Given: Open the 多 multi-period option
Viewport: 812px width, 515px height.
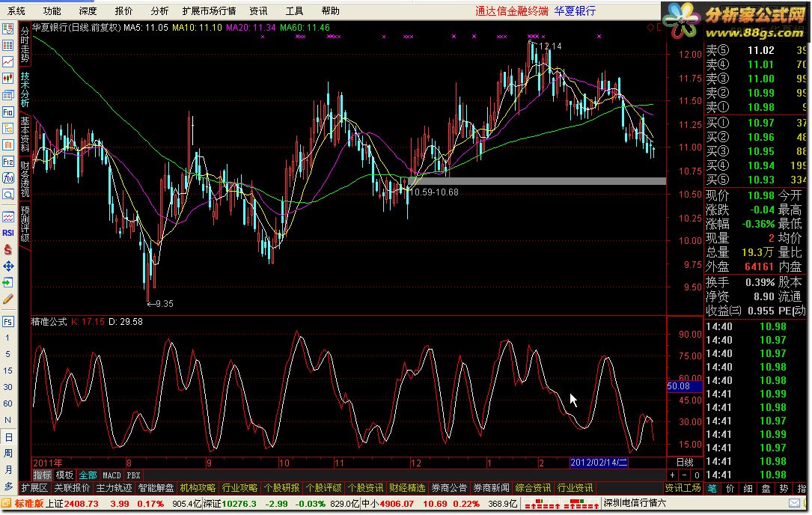Looking at the screenshot, I should pos(7,487).
